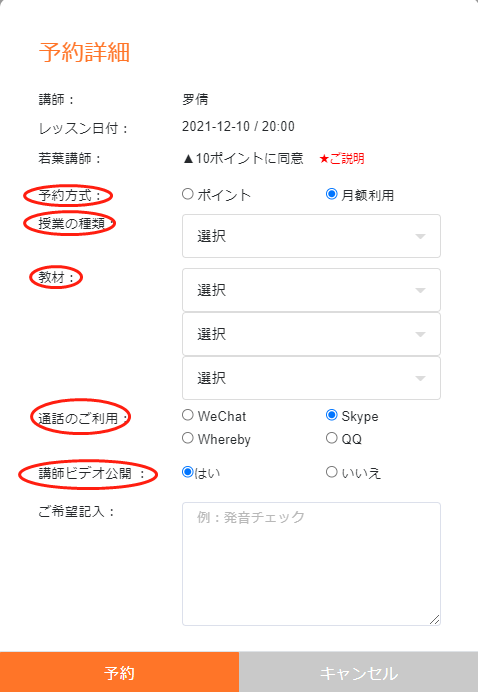Choose QQ for the call
The width and height of the screenshot is (478, 692).
tap(331, 438)
